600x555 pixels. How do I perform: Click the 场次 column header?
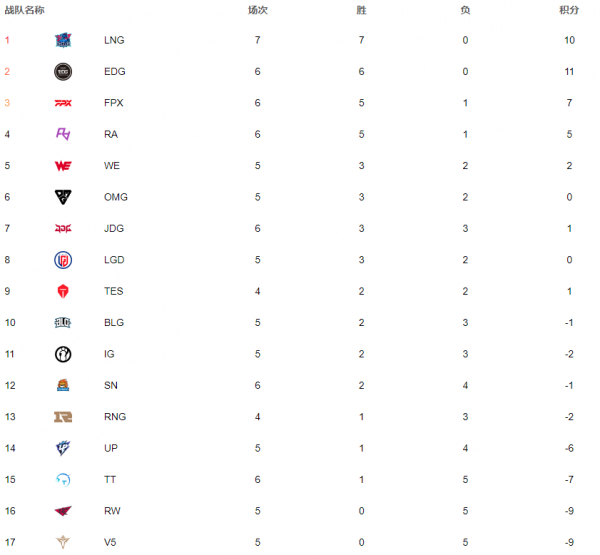258,10
